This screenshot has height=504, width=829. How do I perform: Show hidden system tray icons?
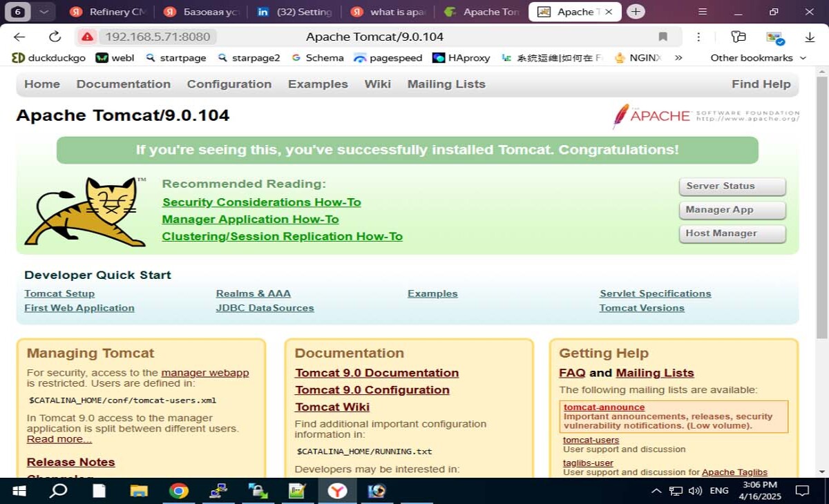click(656, 491)
